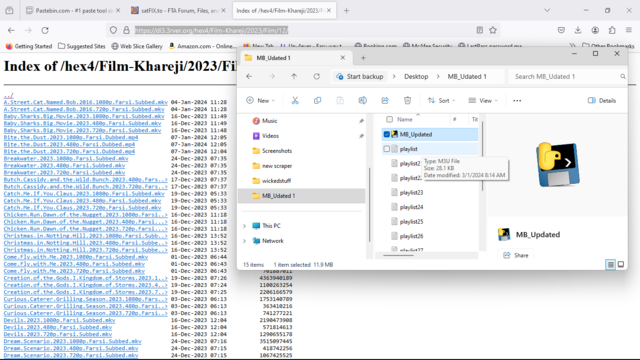Viewport: 640px width, 360px height.
Task: Show more bookmarks chevron in Firefox
Action: pyautogui.click(x=573, y=46)
